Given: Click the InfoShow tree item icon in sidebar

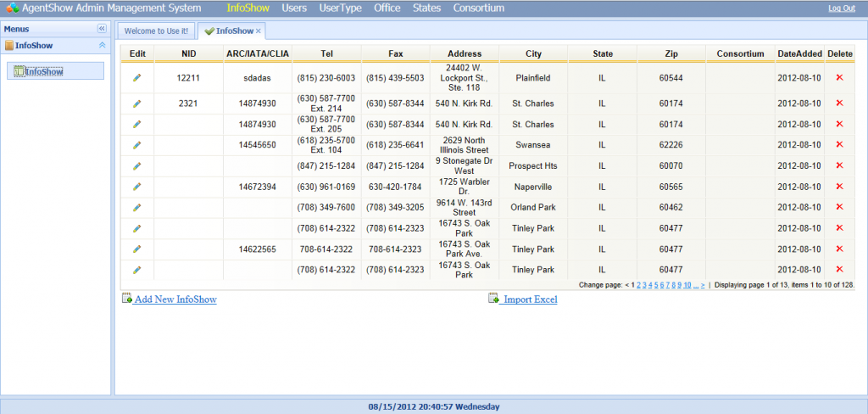Looking at the screenshot, I should pyautogui.click(x=19, y=71).
